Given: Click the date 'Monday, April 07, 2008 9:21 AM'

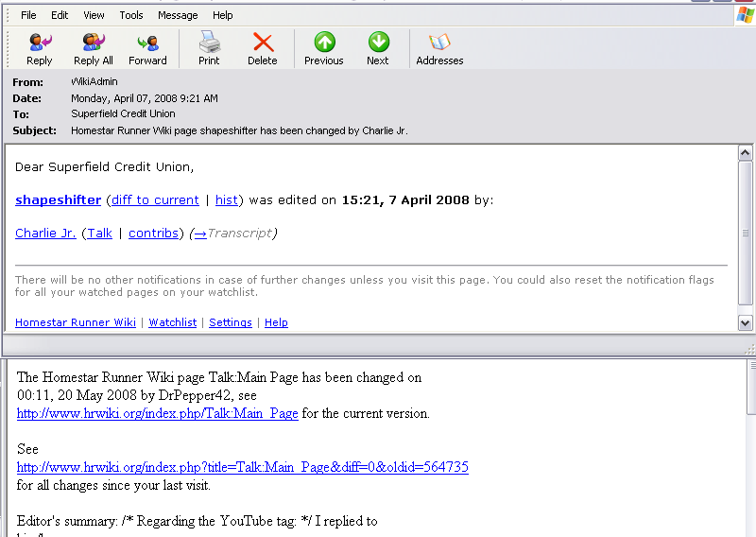Looking at the screenshot, I should coord(145,98).
